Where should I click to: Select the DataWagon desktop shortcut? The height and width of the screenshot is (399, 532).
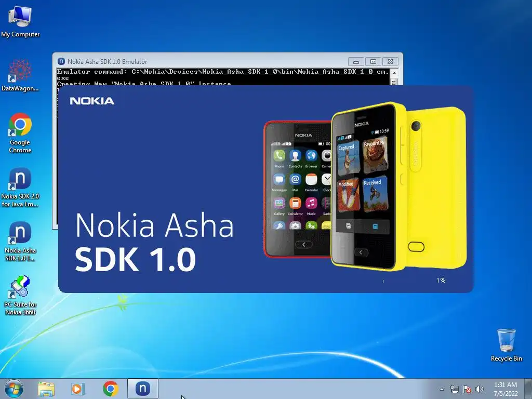point(20,75)
